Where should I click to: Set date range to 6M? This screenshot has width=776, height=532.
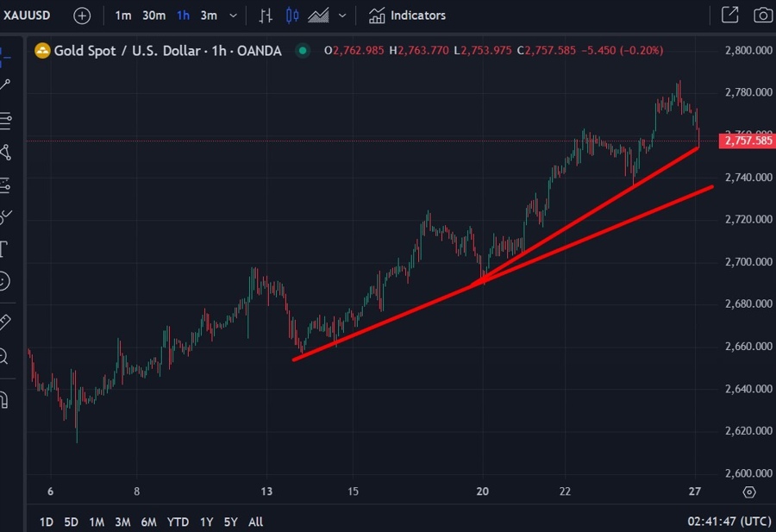(148, 522)
